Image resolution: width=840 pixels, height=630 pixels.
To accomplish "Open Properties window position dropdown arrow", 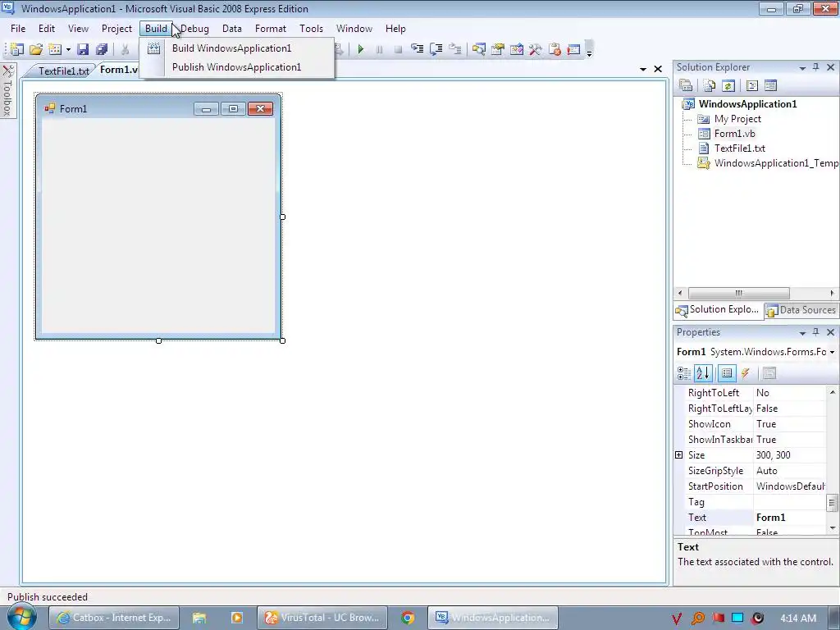I will pyautogui.click(x=802, y=333).
